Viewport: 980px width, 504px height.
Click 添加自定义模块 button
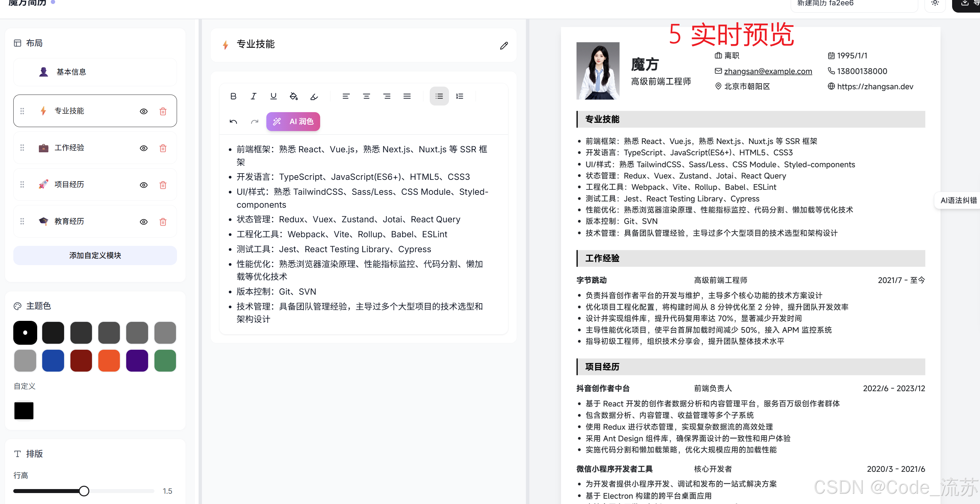95,255
